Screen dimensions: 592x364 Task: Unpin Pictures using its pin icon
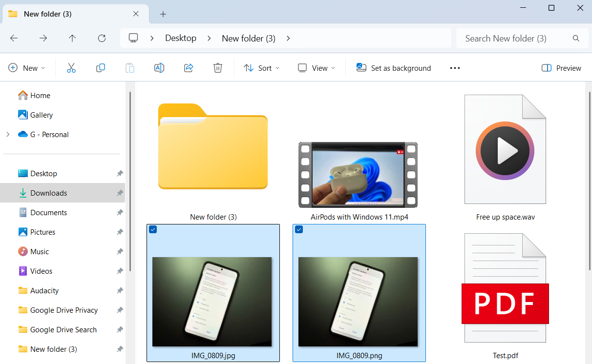coord(120,232)
